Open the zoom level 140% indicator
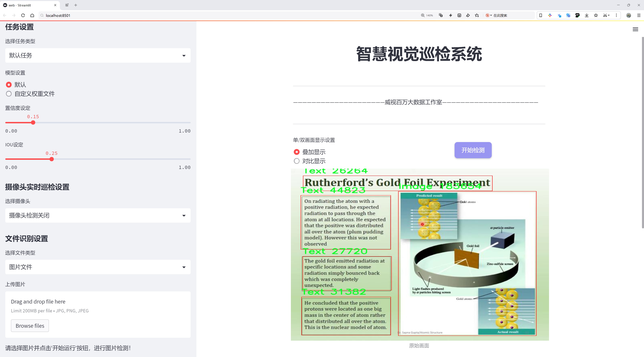The height and width of the screenshot is (357, 644). [x=427, y=15]
